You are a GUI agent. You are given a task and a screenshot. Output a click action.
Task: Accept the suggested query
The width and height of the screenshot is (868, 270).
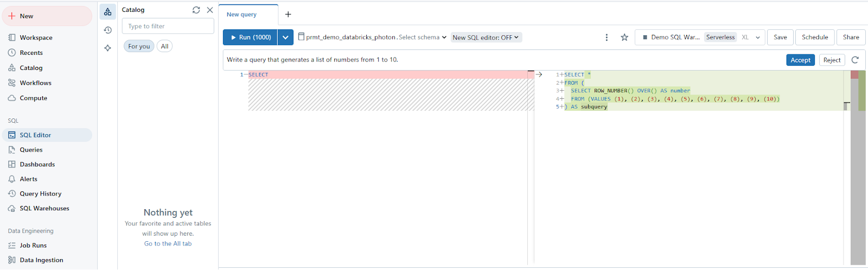(800, 60)
